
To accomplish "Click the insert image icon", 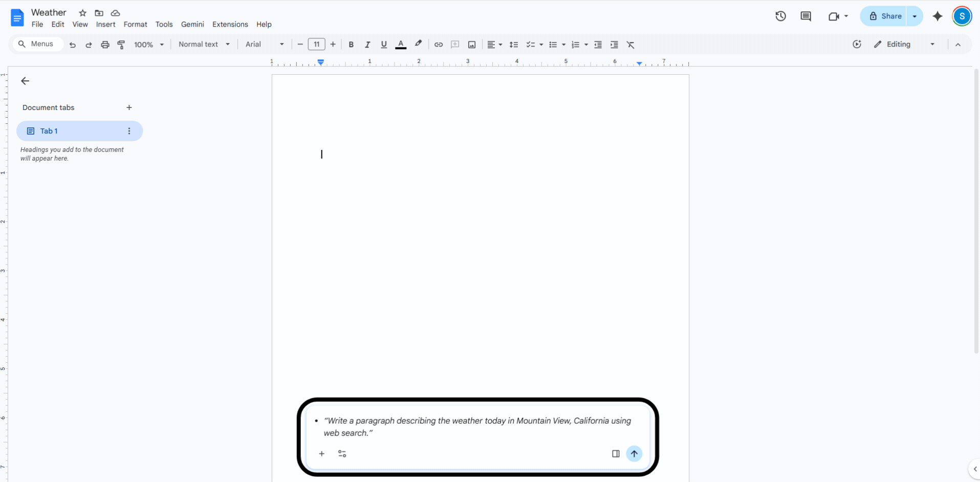I will click(x=472, y=45).
